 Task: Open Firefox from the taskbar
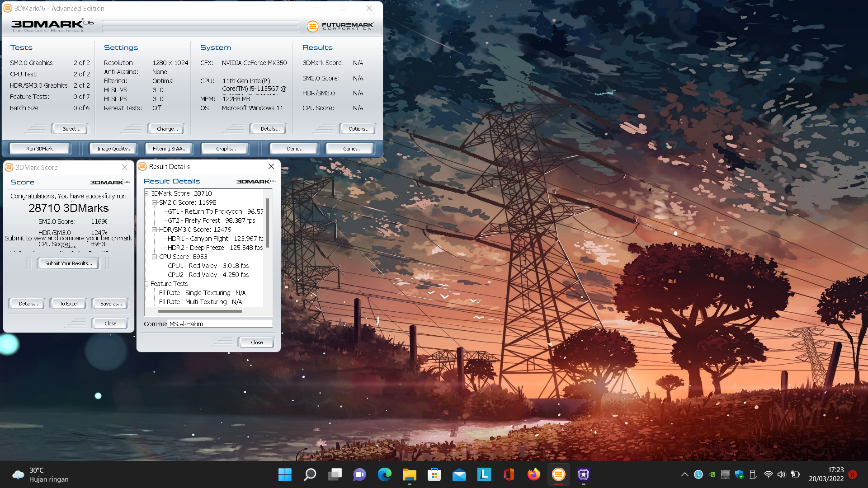pos(534,474)
